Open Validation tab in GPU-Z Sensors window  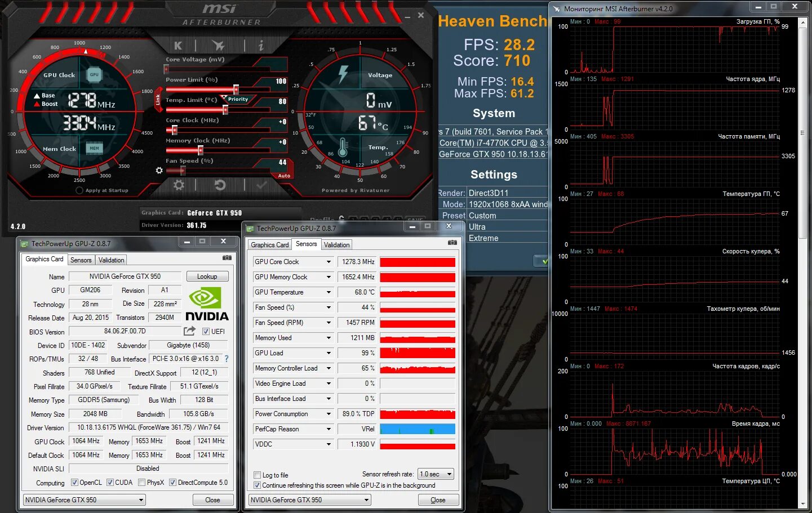pos(336,245)
